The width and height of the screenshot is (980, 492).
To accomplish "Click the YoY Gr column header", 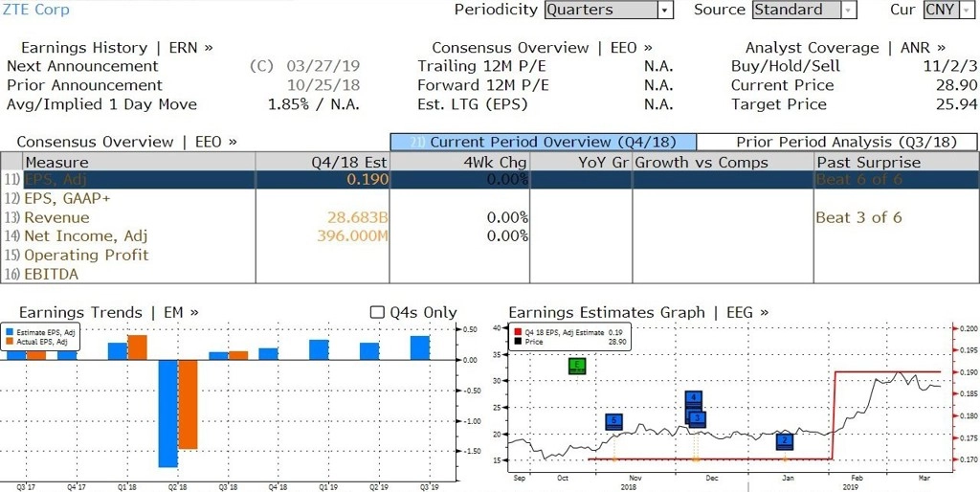I will pos(581,163).
